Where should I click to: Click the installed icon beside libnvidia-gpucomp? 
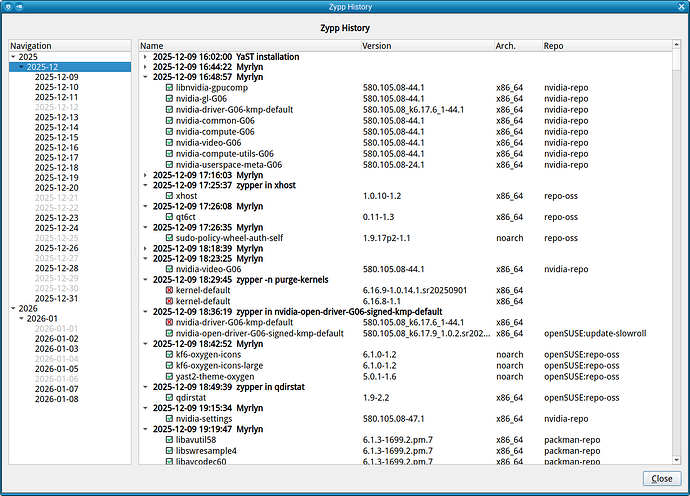[169, 88]
